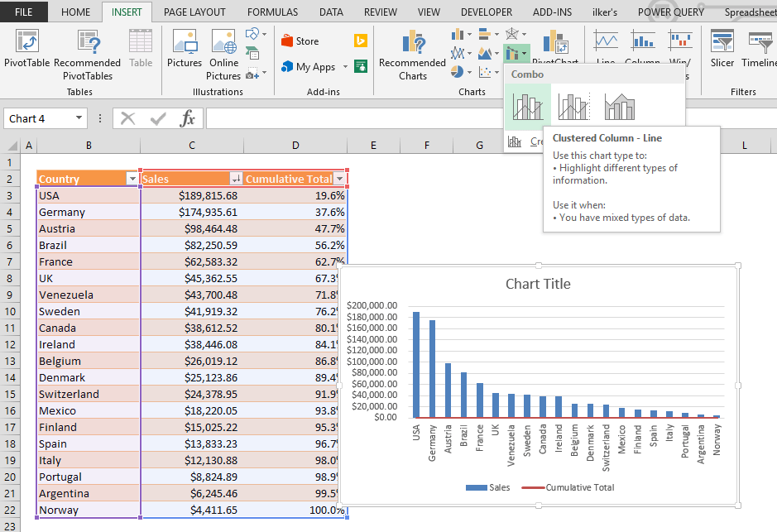The height and width of the screenshot is (532, 777).
Task: Open the FILE tab
Action: (x=23, y=12)
